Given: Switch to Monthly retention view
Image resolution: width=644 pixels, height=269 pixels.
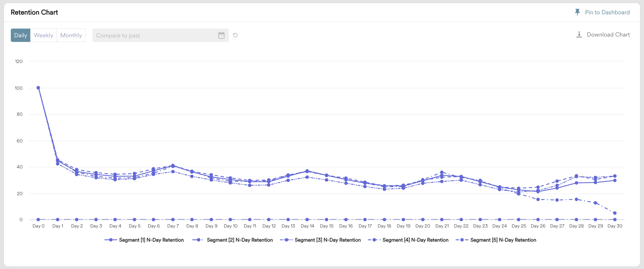Looking at the screenshot, I should [x=71, y=35].
